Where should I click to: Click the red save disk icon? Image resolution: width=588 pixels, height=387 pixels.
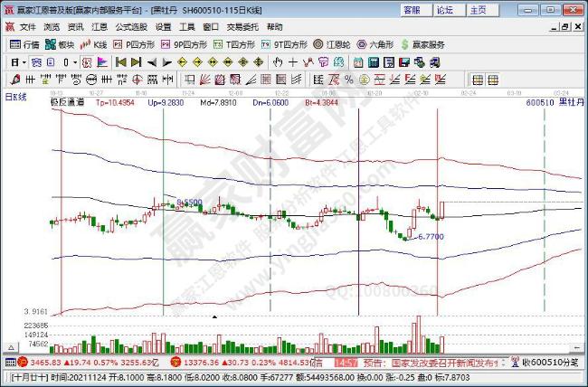pyautogui.click(x=404, y=62)
